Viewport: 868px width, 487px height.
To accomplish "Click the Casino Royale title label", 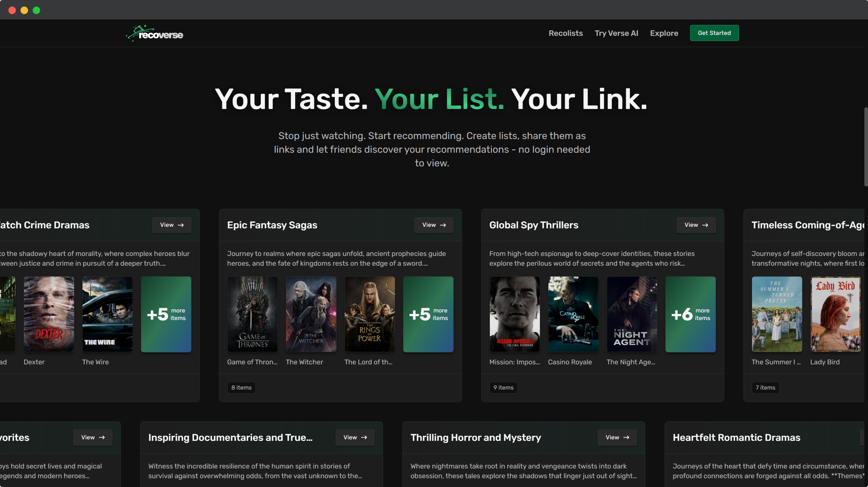I will (570, 362).
